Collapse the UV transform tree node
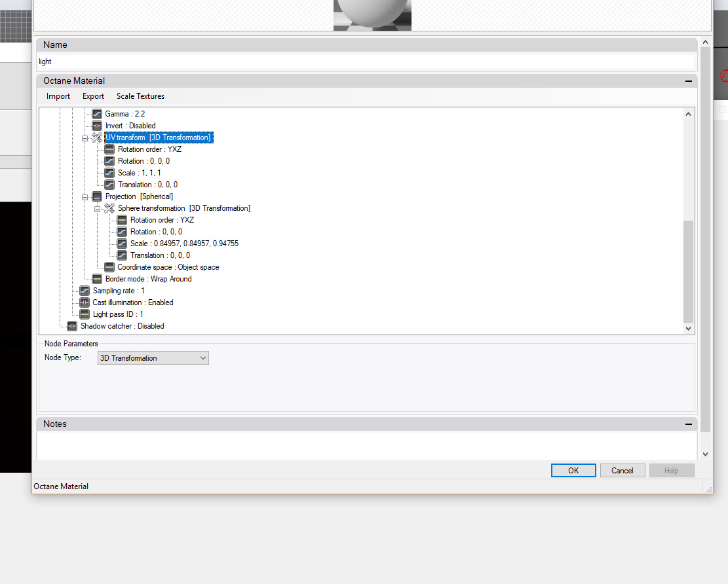The height and width of the screenshot is (584, 728). (x=85, y=138)
